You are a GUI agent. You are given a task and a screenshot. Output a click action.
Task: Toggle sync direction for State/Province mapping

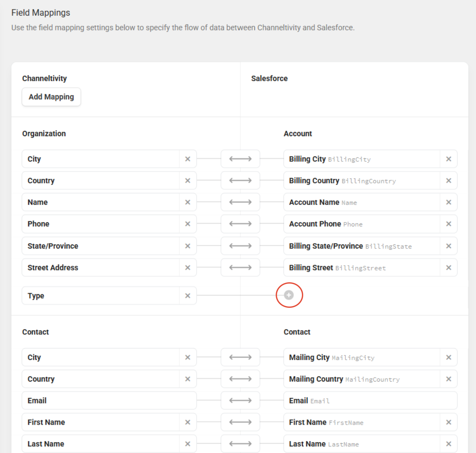coord(240,246)
